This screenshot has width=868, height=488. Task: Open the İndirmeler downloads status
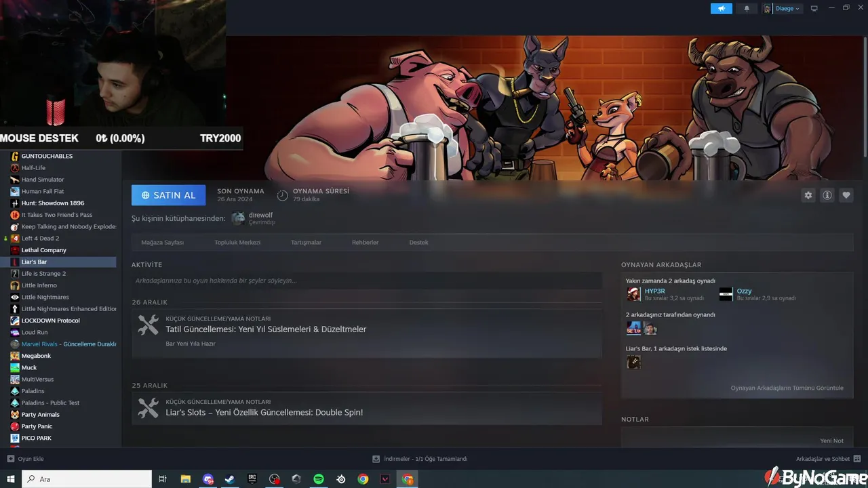[420, 459]
